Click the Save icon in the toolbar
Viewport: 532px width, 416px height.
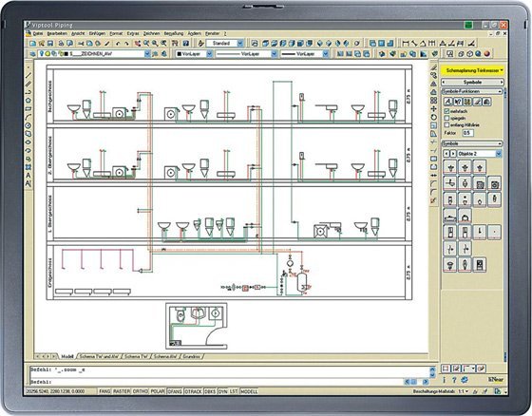click(50, 44)
